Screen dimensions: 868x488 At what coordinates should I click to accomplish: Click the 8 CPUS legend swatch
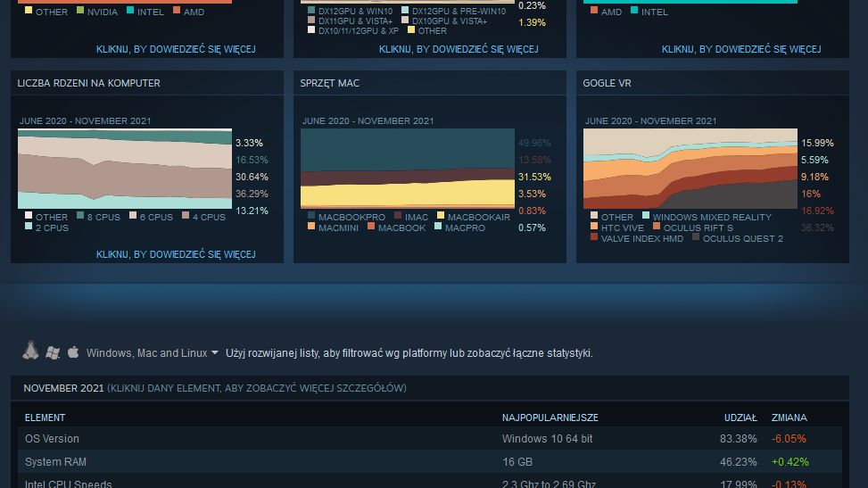point(80,216)
